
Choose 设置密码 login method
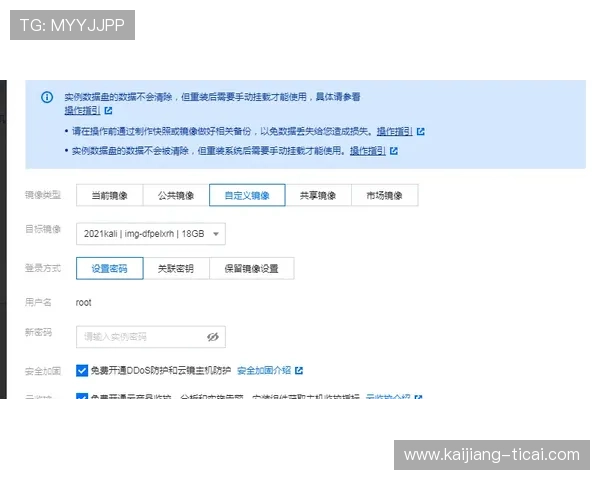(109, 269)
